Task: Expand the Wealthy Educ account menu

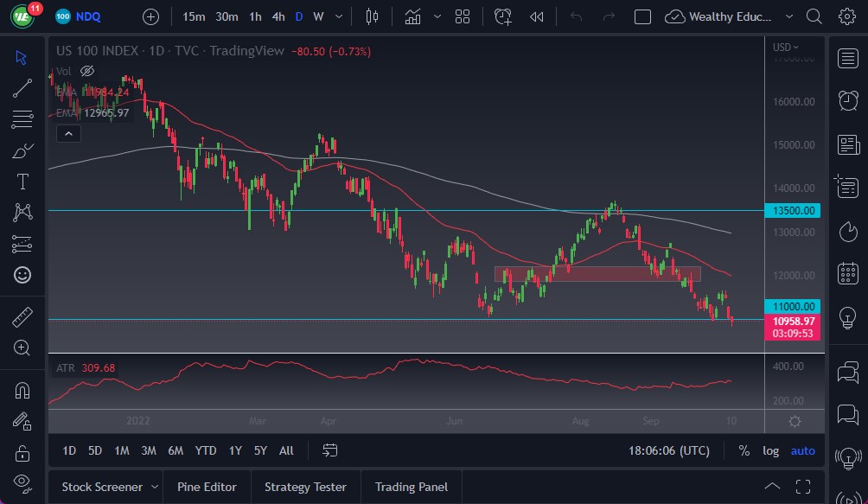Action: pyautogui.click(x=788, y=16)
